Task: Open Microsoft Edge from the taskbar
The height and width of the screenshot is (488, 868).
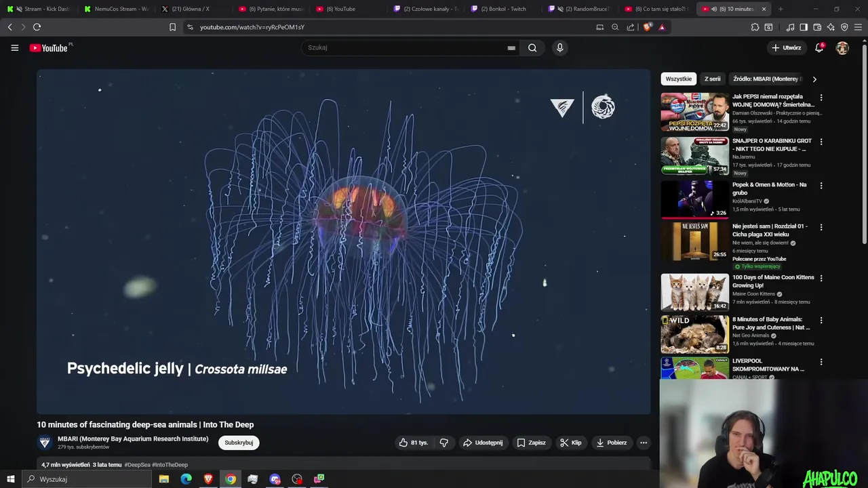Action: click(x=186, y=479)
